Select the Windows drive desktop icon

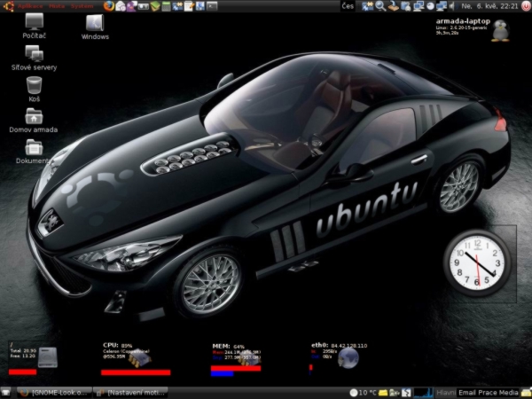(95, 27)
